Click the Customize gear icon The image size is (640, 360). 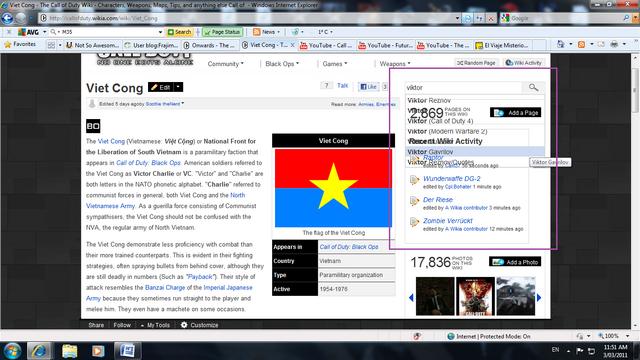[184, 325]
